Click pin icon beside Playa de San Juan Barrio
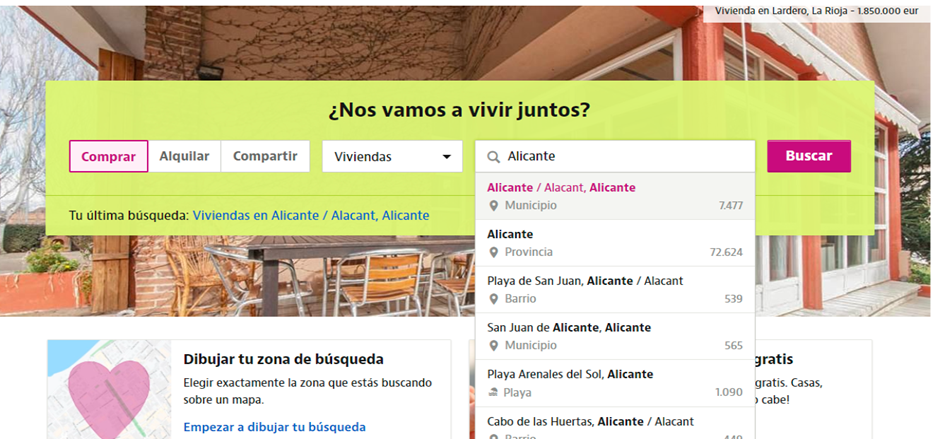 [493, 299]
